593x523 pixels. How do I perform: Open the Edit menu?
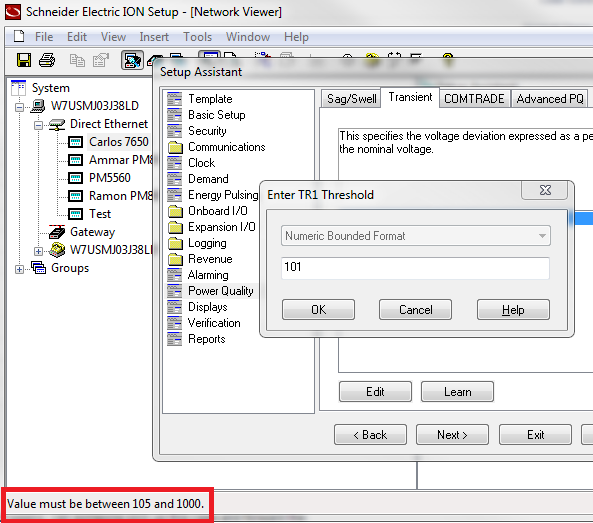click(x=77, y=37)
